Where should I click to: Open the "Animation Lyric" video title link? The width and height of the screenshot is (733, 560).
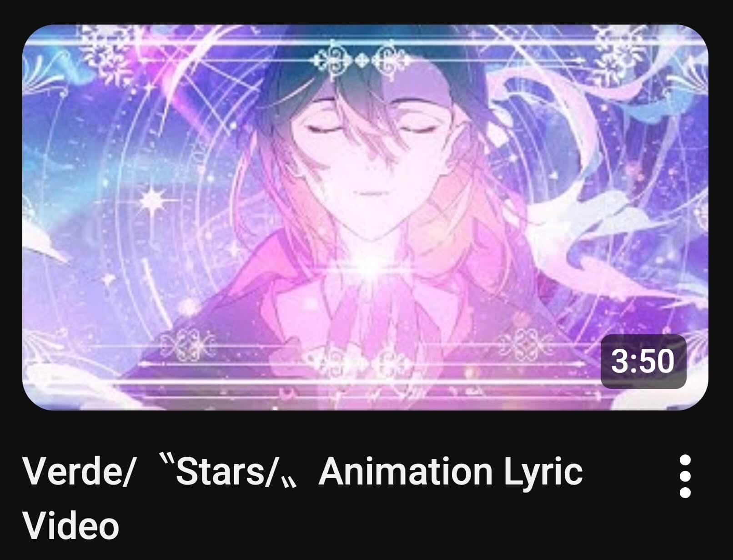click(451, 472)
